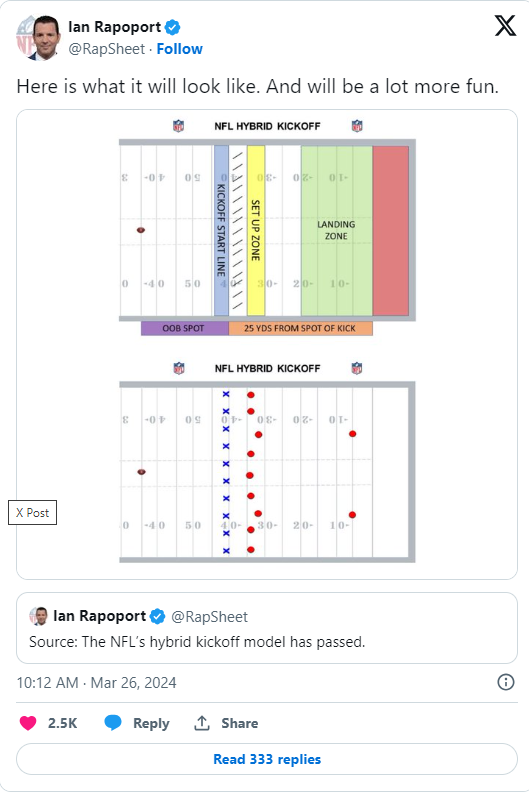Image resolution: width=529 pixels, height=792 pixels.
Task: Click the small avatar in the quoted tweet
Action: (x=39, y=616)
